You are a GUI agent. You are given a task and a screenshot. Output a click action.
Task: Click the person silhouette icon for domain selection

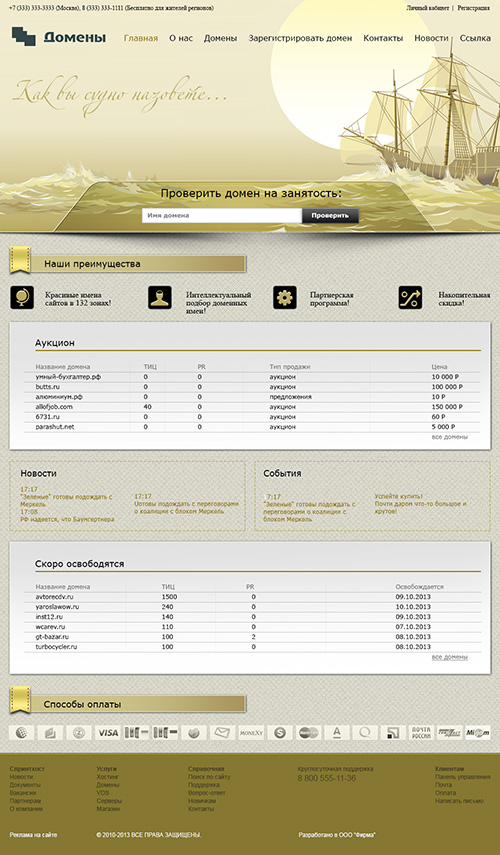(160, 298)
